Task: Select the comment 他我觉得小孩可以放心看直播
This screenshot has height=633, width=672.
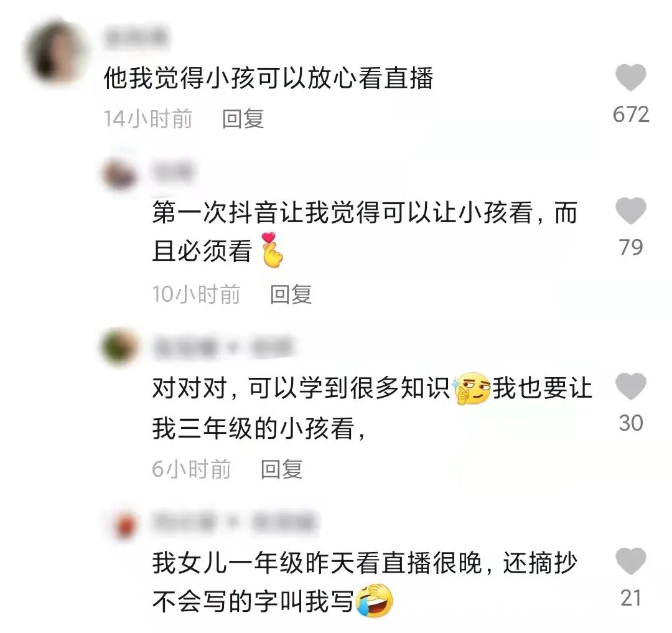Action: 269,78
